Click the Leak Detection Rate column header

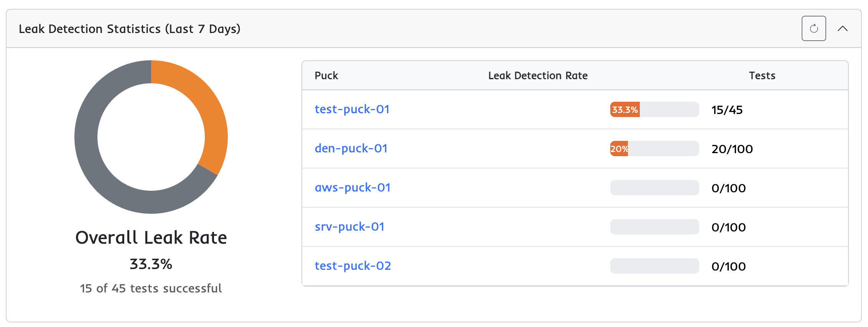click(538, 76)
